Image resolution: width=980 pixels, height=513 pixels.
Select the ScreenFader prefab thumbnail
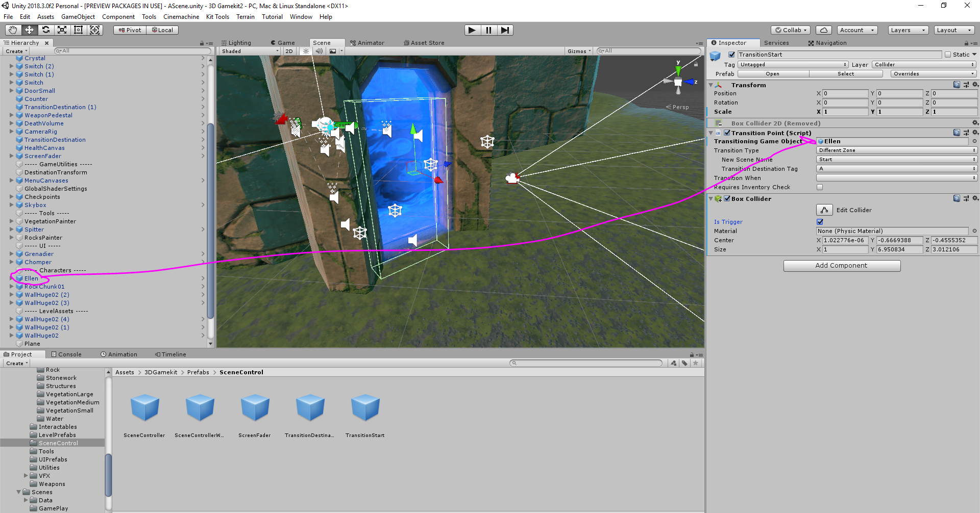255,408
